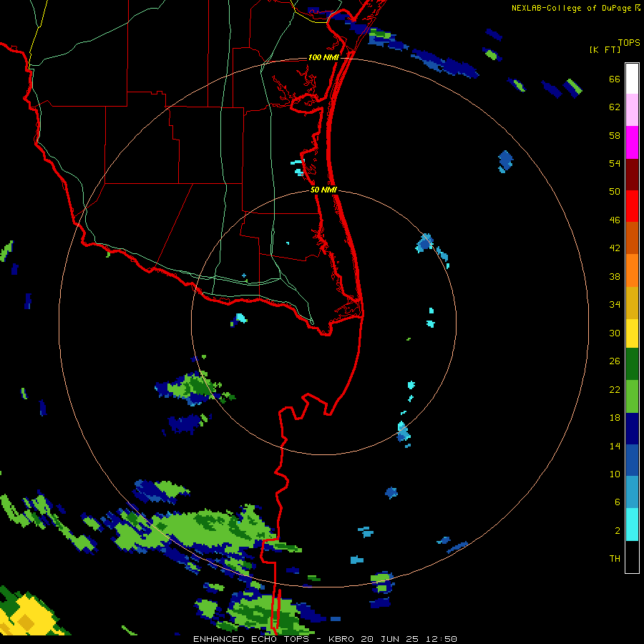Click the light pink legend swatch

pyautogui.click(x=632, y=110)
